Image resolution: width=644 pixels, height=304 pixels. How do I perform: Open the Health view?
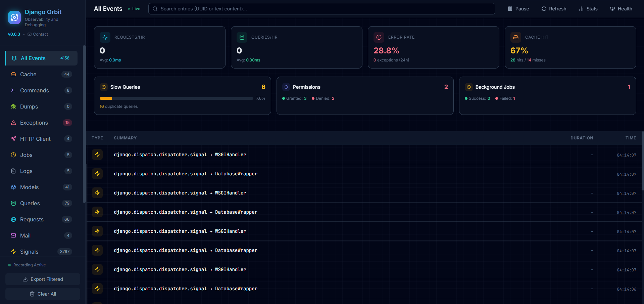(621, 9)
